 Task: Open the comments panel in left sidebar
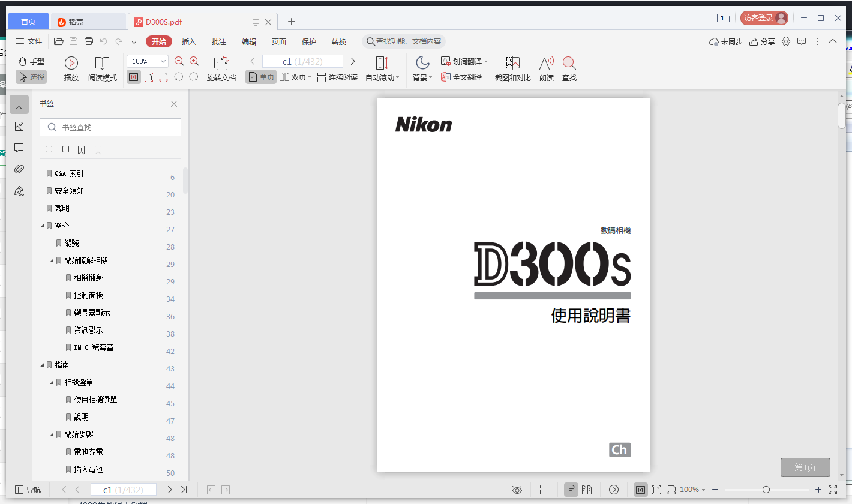[x=19, y=148]
